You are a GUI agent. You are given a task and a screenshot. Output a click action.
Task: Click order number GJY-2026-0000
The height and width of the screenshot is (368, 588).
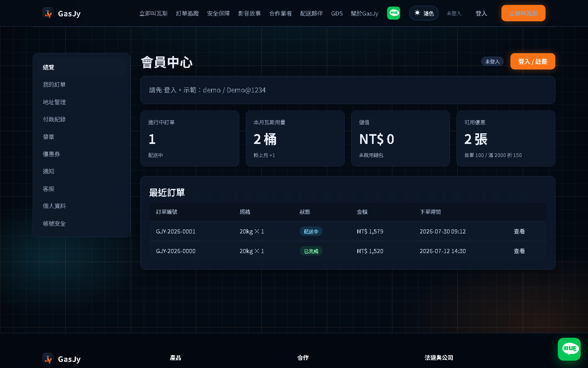click(x=176, y=251)
